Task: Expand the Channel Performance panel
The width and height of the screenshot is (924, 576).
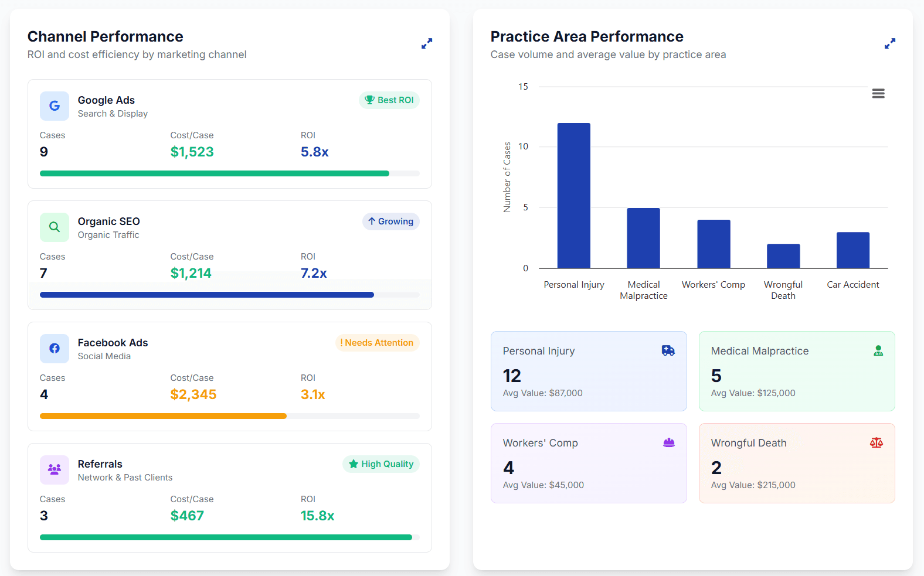Action: (x=427, y=43)
